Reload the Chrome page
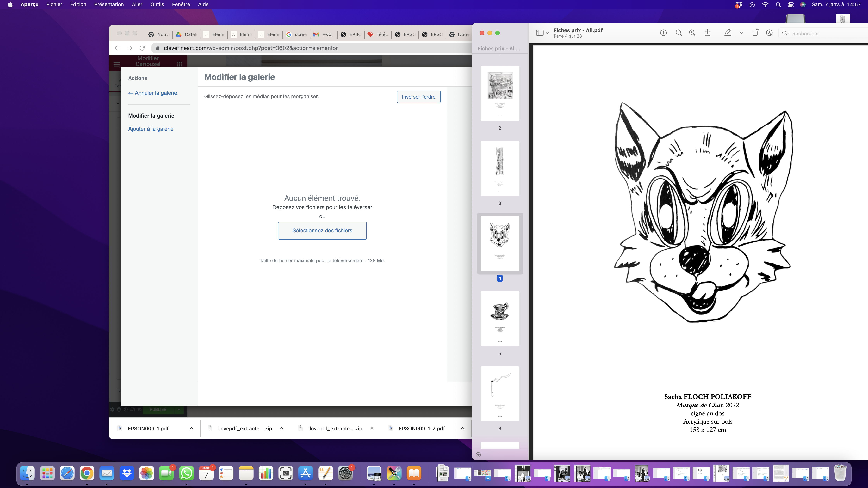The width and height of the screenshot is (868, 488). pyautogui.click(x=142, y=48)
